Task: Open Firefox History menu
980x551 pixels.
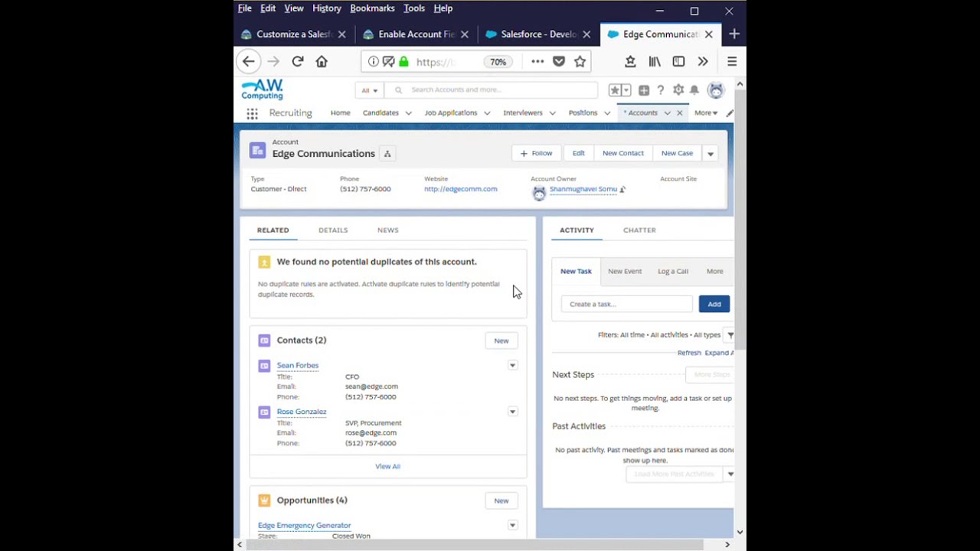Action: tap(327, 8)
